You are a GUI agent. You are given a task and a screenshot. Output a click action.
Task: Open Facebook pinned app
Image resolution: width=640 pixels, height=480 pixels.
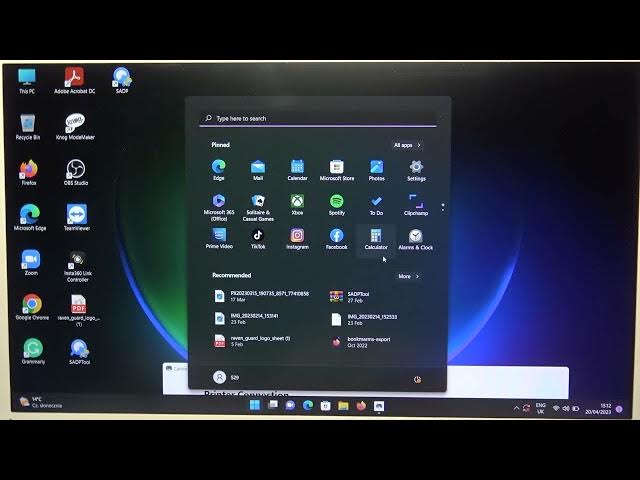(x=337, y=239)
